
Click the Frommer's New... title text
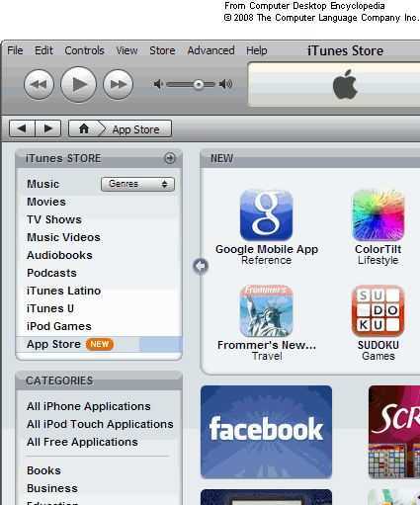pos(267,345)
